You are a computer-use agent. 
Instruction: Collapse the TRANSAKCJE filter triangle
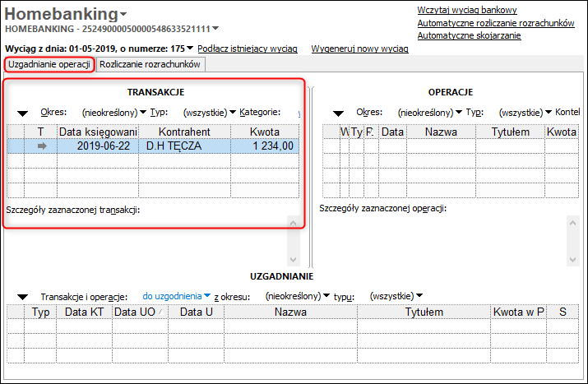[22, 113]
